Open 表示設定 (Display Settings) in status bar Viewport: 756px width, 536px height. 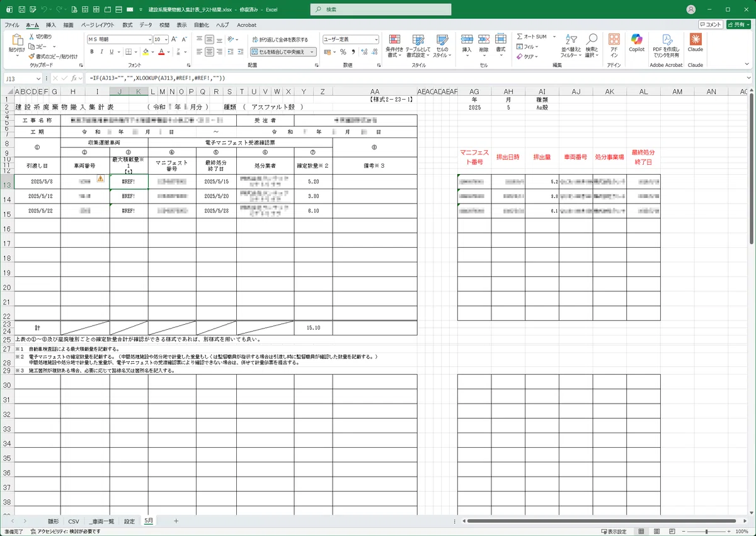tap(613, 532)
